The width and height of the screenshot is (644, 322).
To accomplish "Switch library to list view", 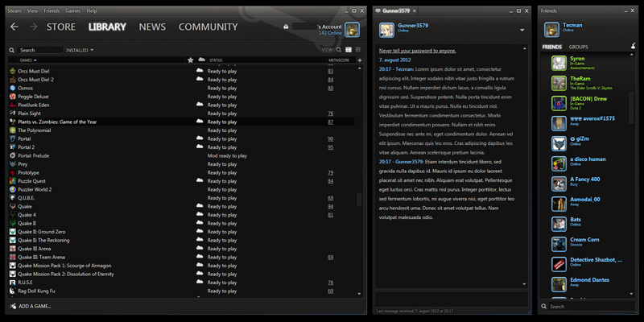I will click(348, 50).
